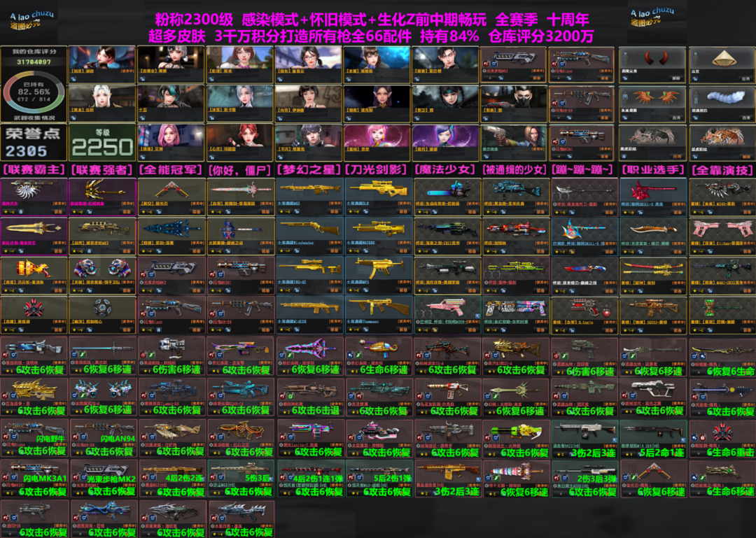Select the black tiger 彩绘 body paint
The height and width of the screenshot is (538, 756).
tap(652, 143)
